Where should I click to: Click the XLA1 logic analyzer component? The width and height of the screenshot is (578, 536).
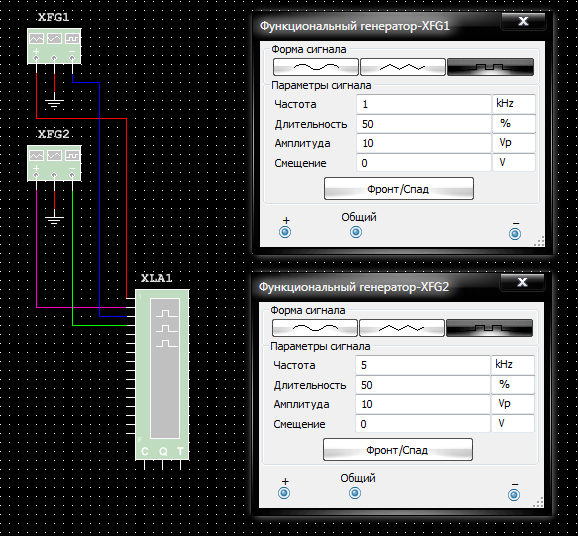pos(162,375)
